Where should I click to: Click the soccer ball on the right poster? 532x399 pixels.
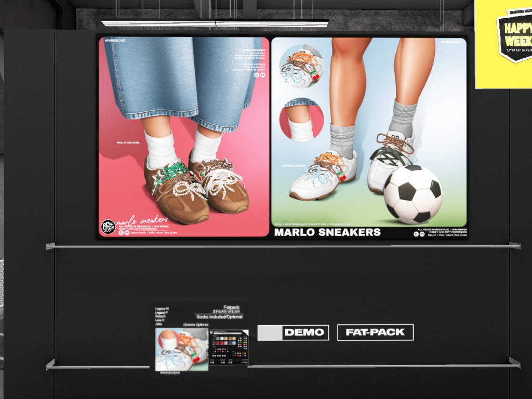(x=413, y=194)
